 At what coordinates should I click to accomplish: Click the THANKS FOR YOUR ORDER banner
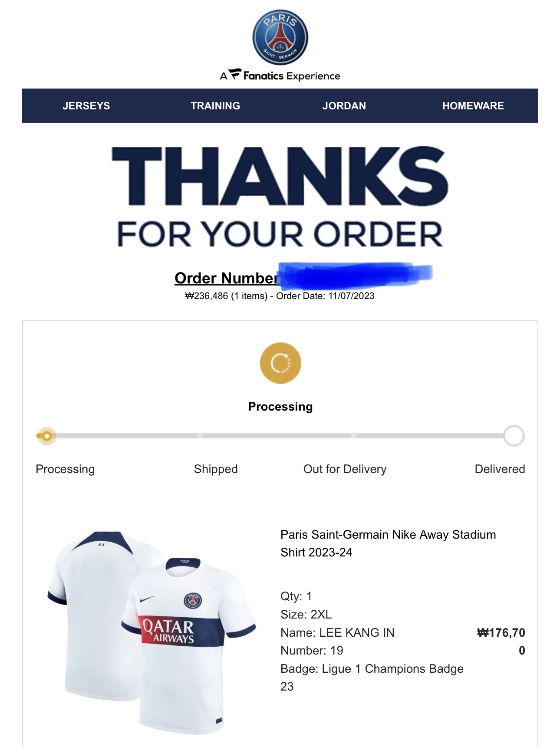pos(280,197)
